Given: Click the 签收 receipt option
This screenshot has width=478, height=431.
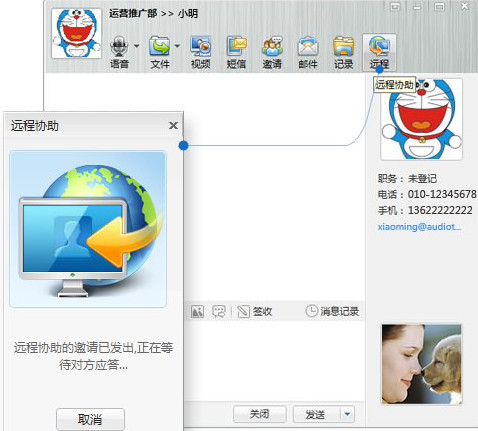Looking at the screenshot, I should [255, 312].
